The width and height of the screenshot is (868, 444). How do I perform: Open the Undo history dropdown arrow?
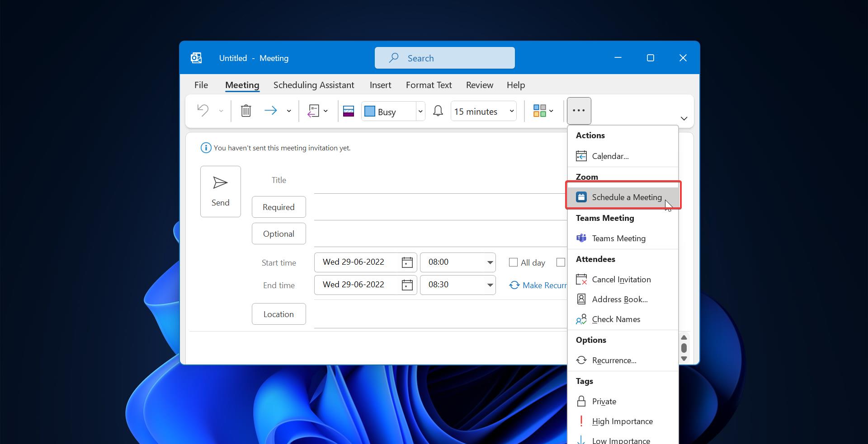pos(221,111)
